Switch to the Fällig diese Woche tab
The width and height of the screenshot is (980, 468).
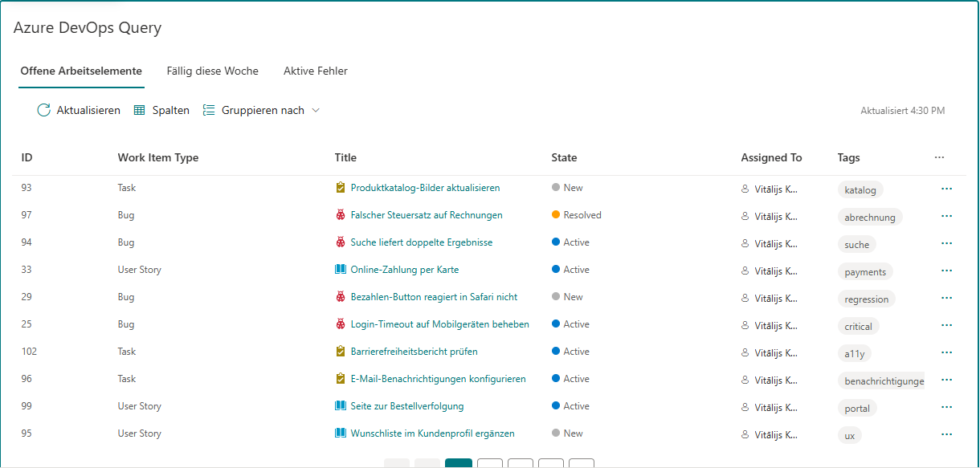(x=213, y=71)
